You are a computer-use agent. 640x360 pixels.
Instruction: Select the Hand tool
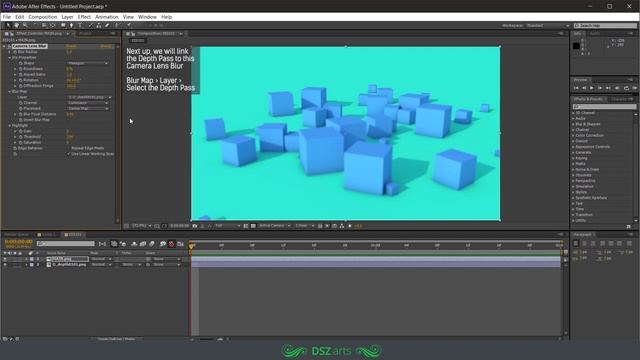click(16, 25)
